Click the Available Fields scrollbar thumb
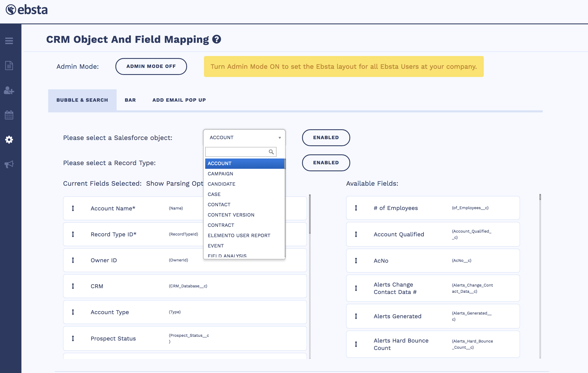 click(540, 197)
